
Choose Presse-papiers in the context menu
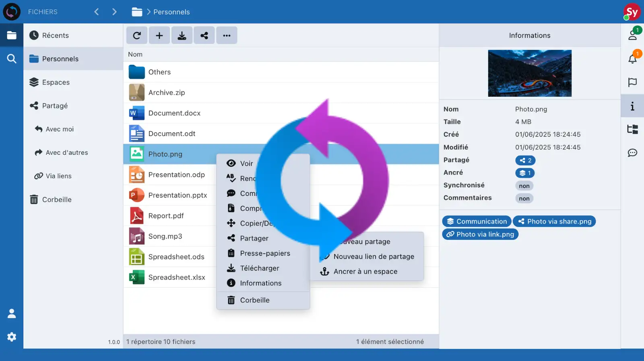263,253
